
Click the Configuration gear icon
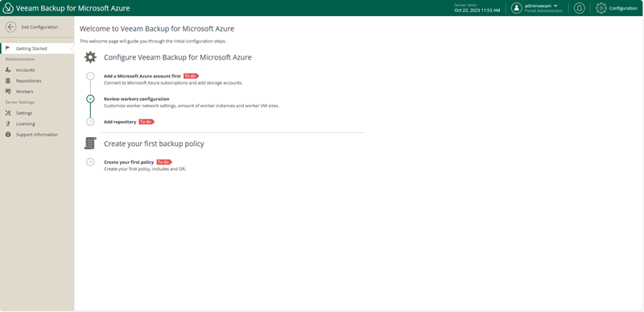click(x=601, y=8)
